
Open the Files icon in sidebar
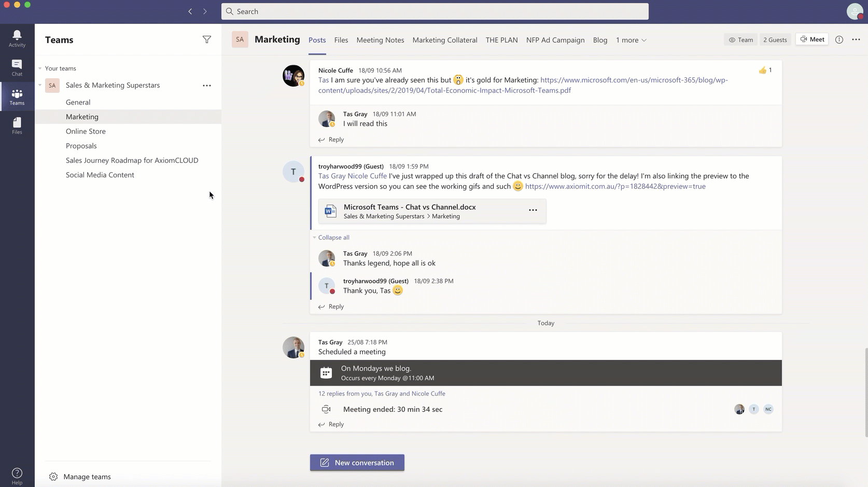point(17,126)
